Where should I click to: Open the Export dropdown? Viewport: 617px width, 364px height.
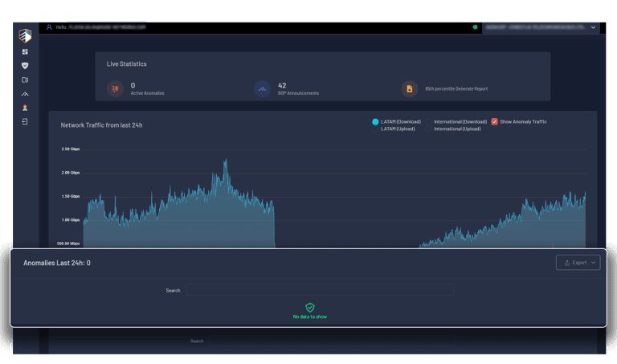(x=578, y=263)
